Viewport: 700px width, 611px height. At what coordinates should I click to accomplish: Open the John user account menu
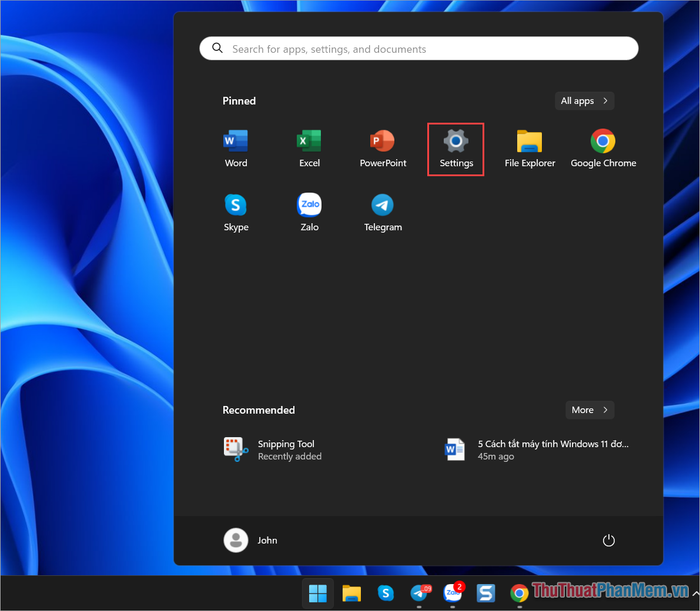(251, 540)
